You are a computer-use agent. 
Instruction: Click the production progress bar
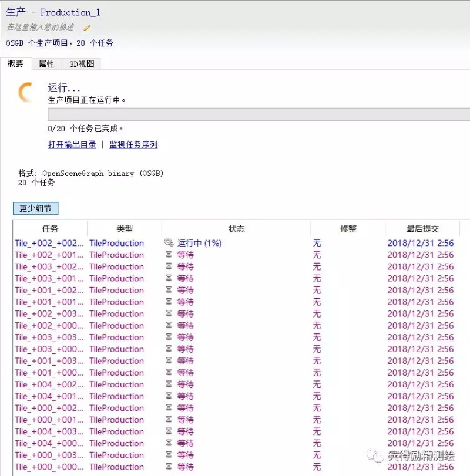(x=258, y=114)
